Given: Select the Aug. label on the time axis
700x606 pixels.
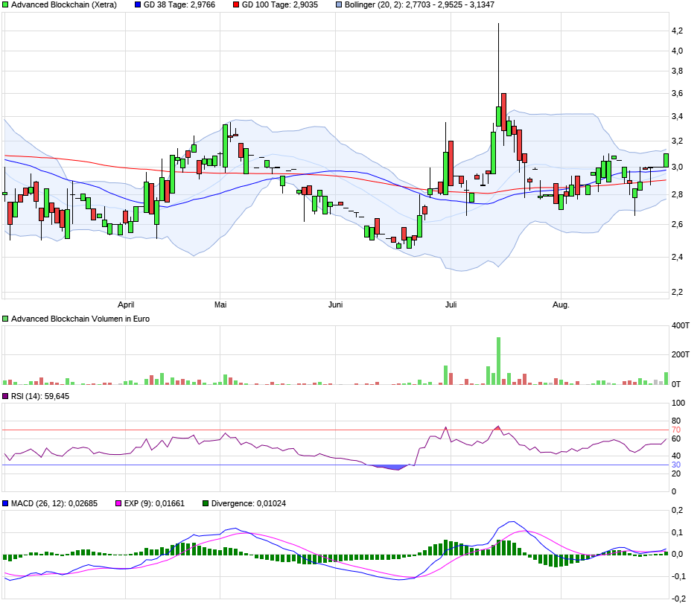Looking at the screenshot, I should click(561, 304).
